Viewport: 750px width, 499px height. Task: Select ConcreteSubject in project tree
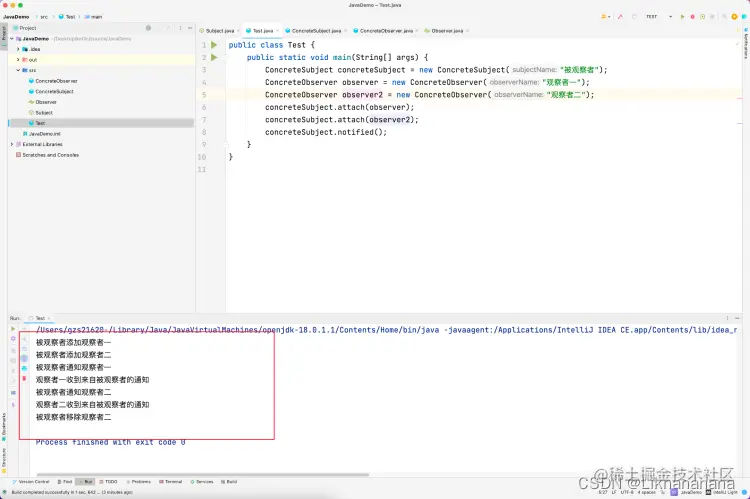click(x=54, y=91)
